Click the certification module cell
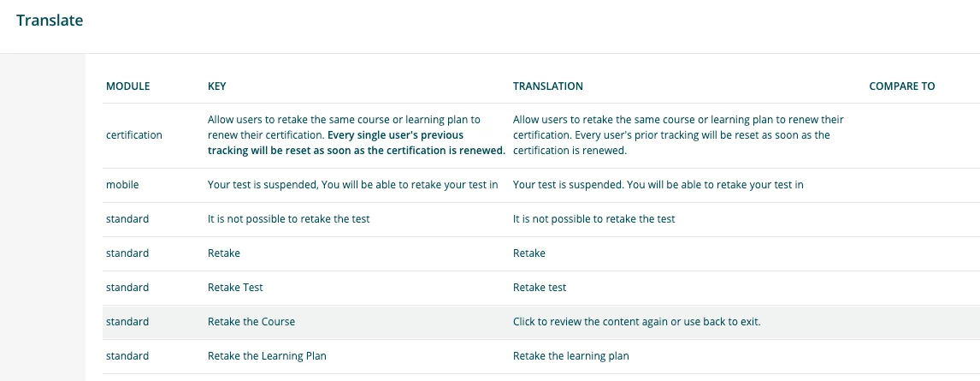 [133, 135]
